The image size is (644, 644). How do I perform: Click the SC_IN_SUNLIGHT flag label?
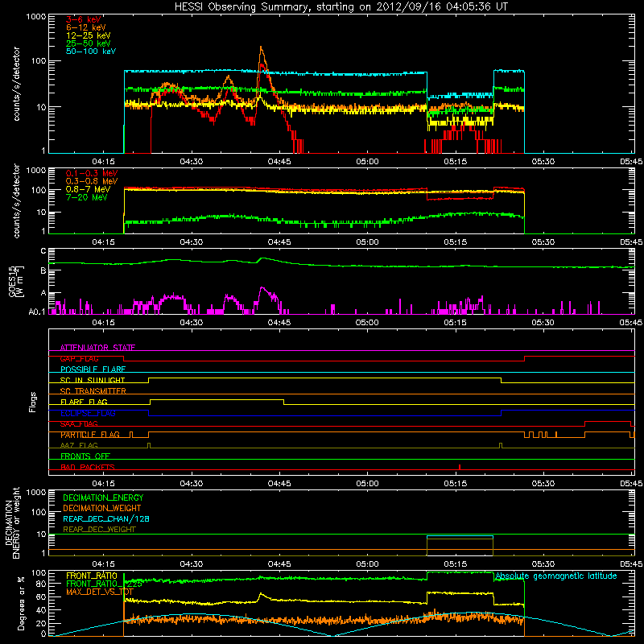(x=93, y=380)
